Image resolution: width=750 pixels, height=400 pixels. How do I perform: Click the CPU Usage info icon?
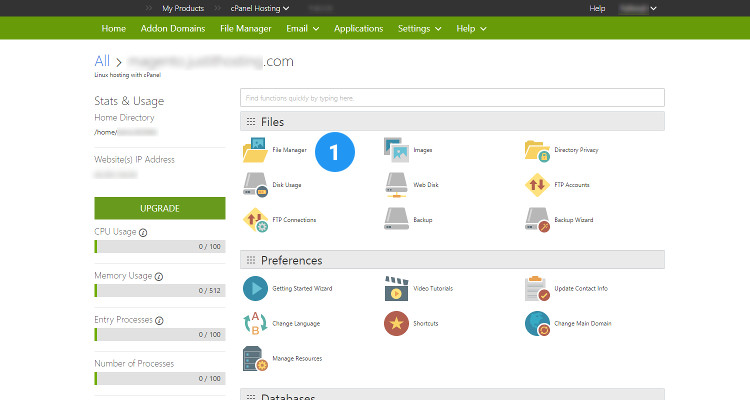143,233
